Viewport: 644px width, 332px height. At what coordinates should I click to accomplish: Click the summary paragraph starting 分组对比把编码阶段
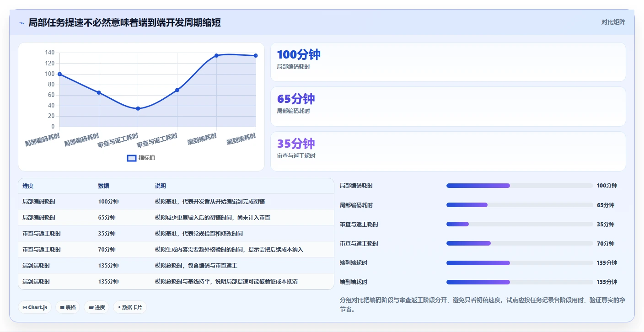(x=483, y=305)
